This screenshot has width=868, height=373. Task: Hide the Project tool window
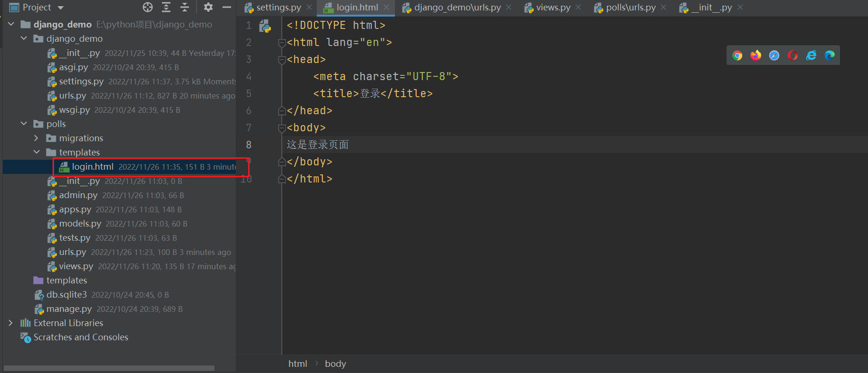[x=227, y=7]
